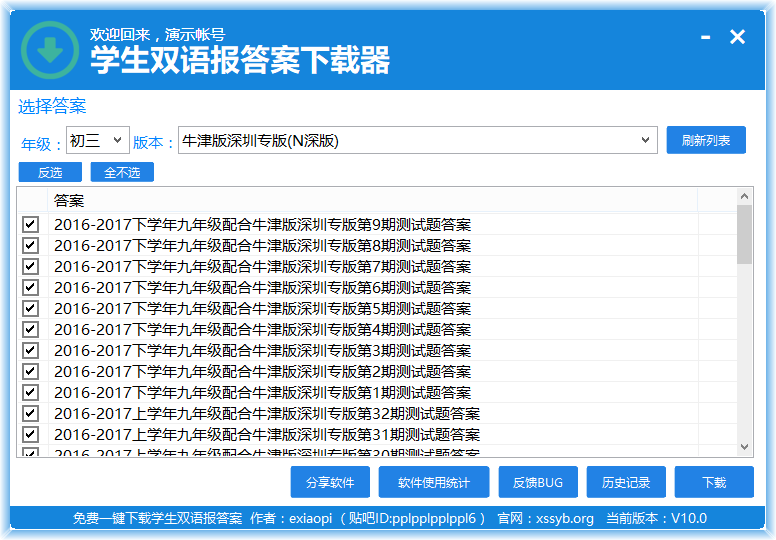776x540 pixels.
Task: Uncheck the 下学年 第3期 answer checkbox
Action: click(x=30, y=350)
